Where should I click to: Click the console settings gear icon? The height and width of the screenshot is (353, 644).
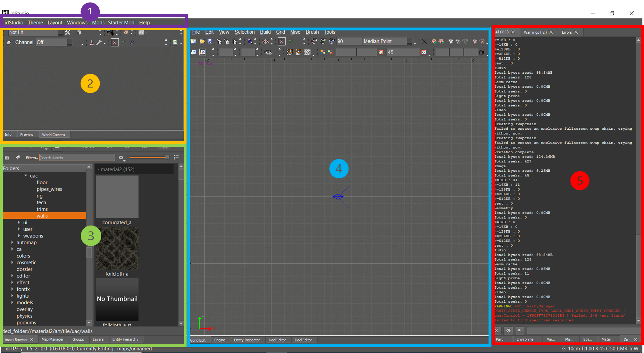[508, 331]
